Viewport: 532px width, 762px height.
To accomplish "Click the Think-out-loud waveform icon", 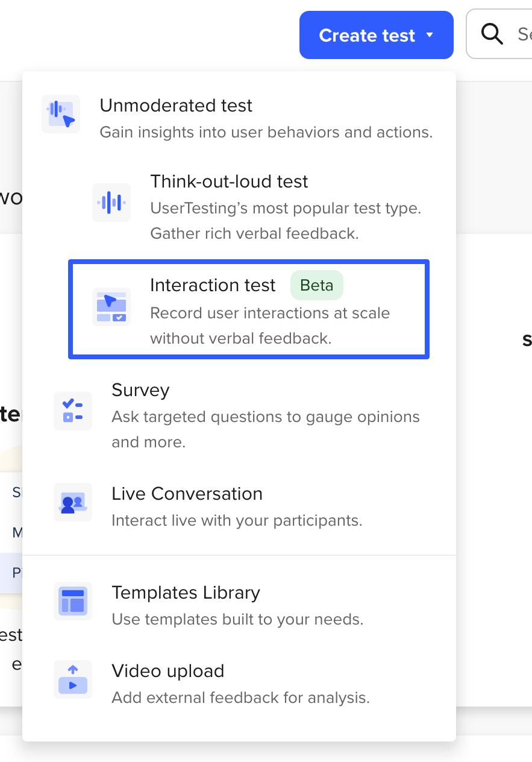I will [x=111, y=203].
